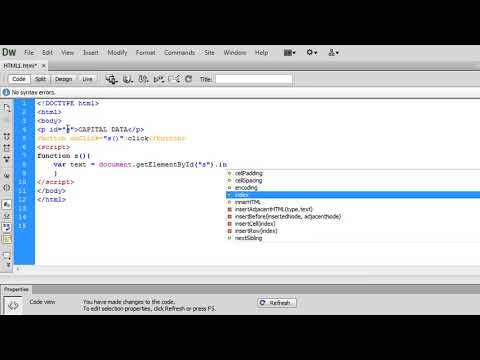Click Check Browser Compatibility icon
Image resolution: width=480 pixels, height=360 pixels.
click(x=174, y=79)
